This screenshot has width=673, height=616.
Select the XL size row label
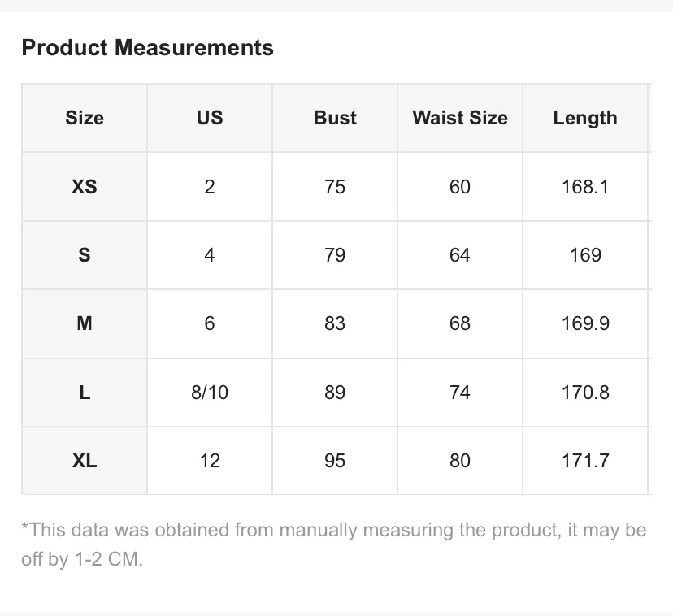(x=85, y=461)
